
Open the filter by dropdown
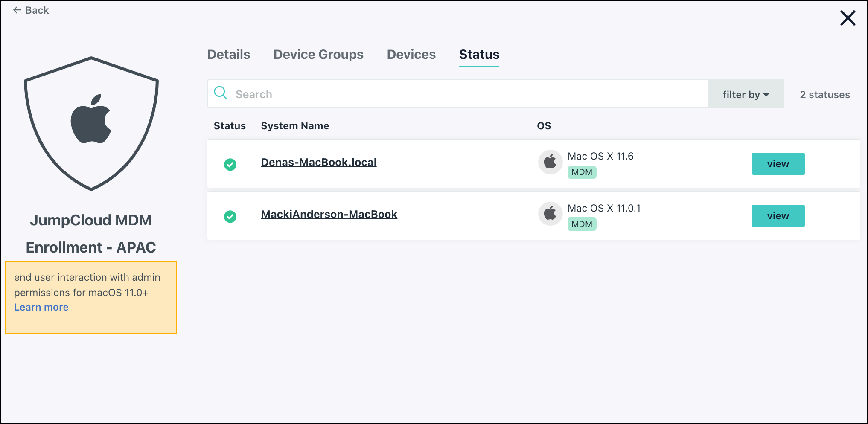pyautogui.click(x=745, y=94)
